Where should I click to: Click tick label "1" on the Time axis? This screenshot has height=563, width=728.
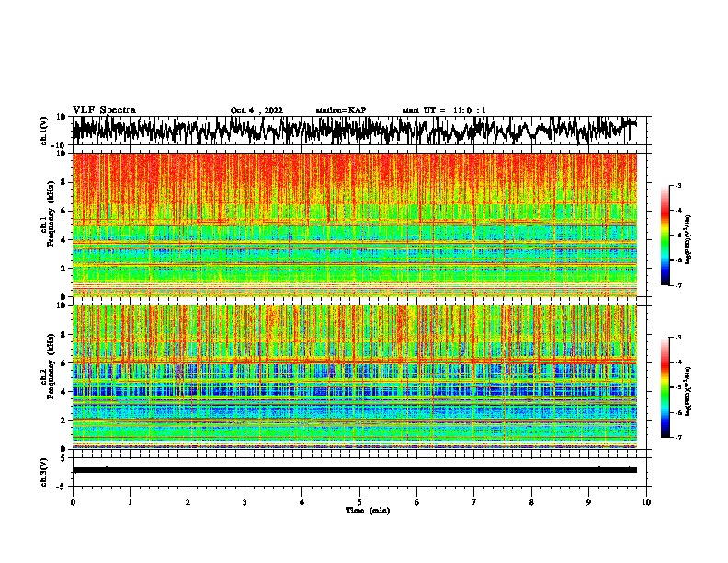130,502
